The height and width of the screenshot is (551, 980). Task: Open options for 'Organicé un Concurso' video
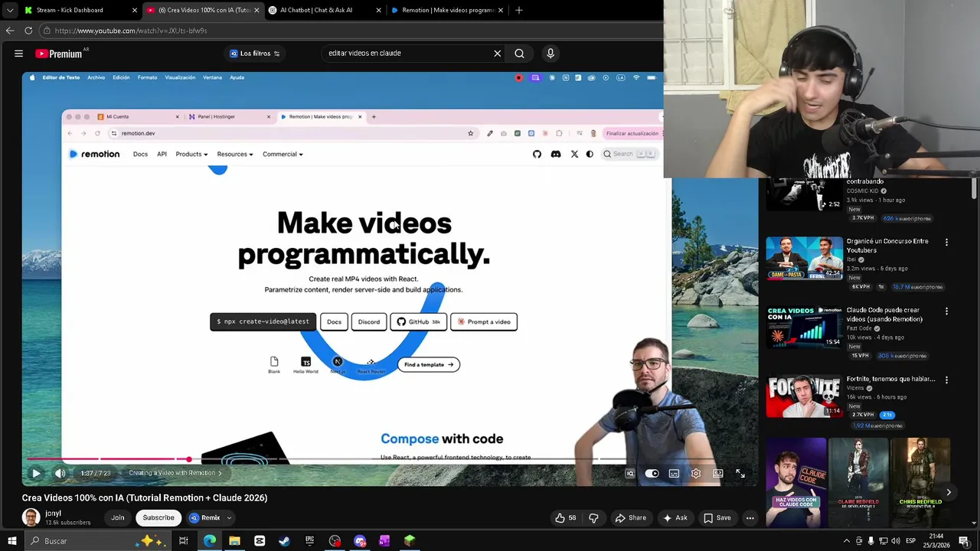tap(946, 242)
